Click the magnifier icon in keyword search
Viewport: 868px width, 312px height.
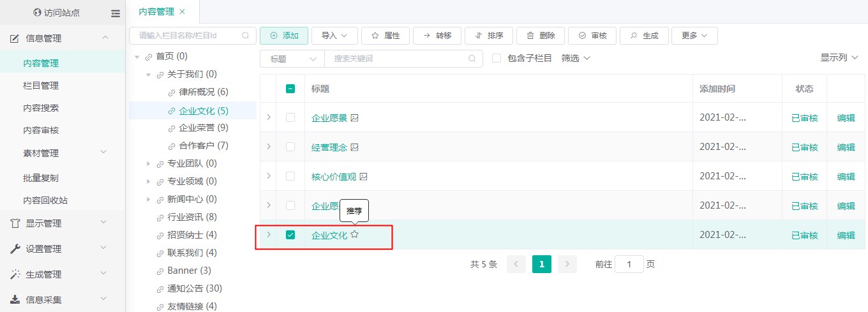point(472,59)
